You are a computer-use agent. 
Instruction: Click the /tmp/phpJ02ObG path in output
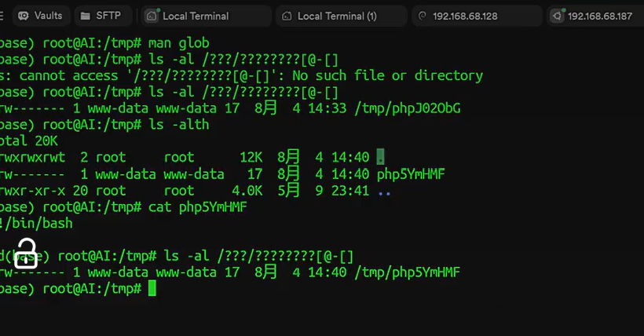tap(408, 108)
